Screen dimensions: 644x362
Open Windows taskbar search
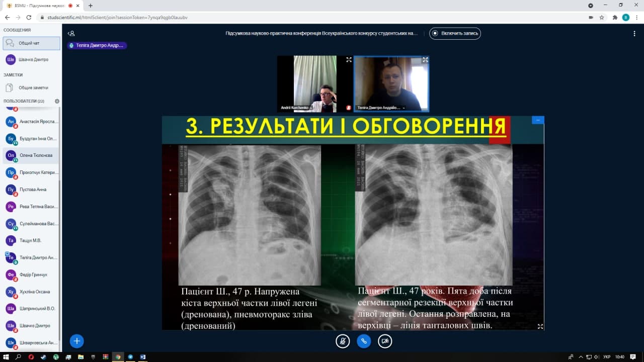(18, 357)
